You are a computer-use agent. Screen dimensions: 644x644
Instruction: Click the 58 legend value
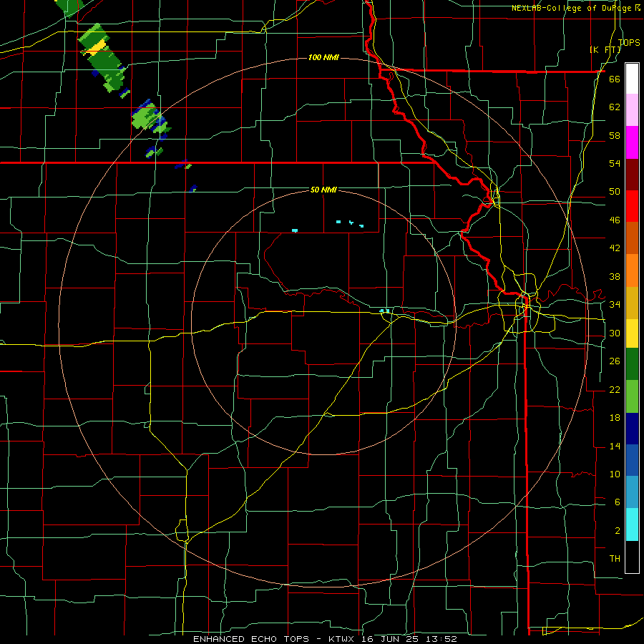pos(615,135)
